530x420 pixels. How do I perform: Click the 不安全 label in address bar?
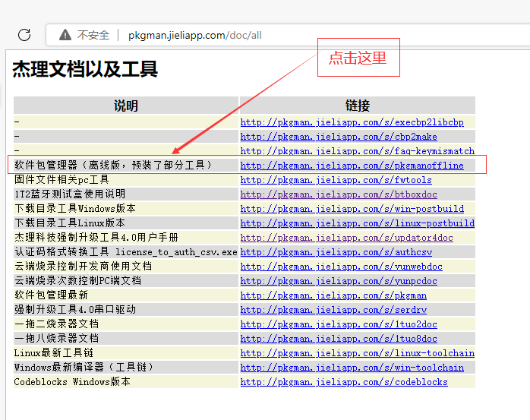coord(93,35)
